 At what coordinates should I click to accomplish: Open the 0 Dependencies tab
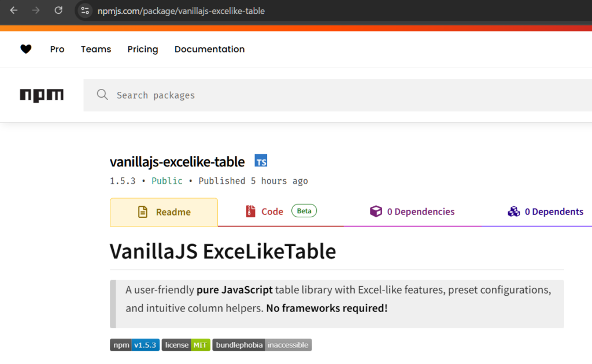[412, 211]
